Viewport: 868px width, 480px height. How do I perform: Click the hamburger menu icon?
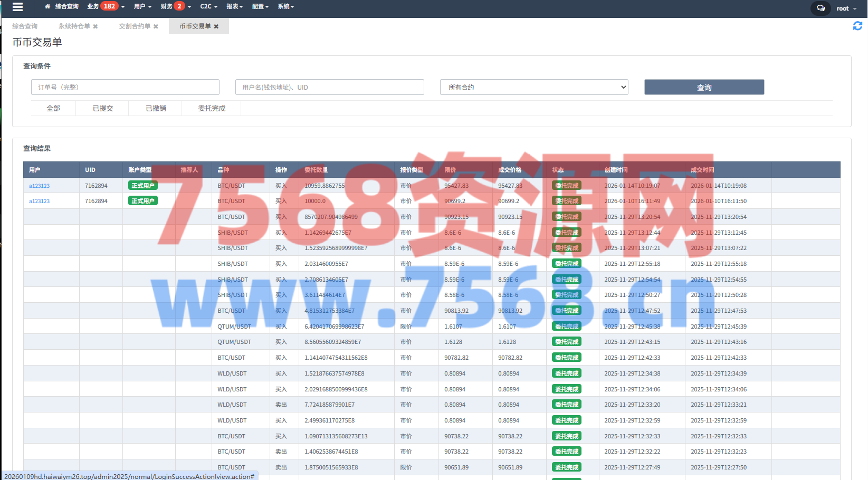coord(17,7)
